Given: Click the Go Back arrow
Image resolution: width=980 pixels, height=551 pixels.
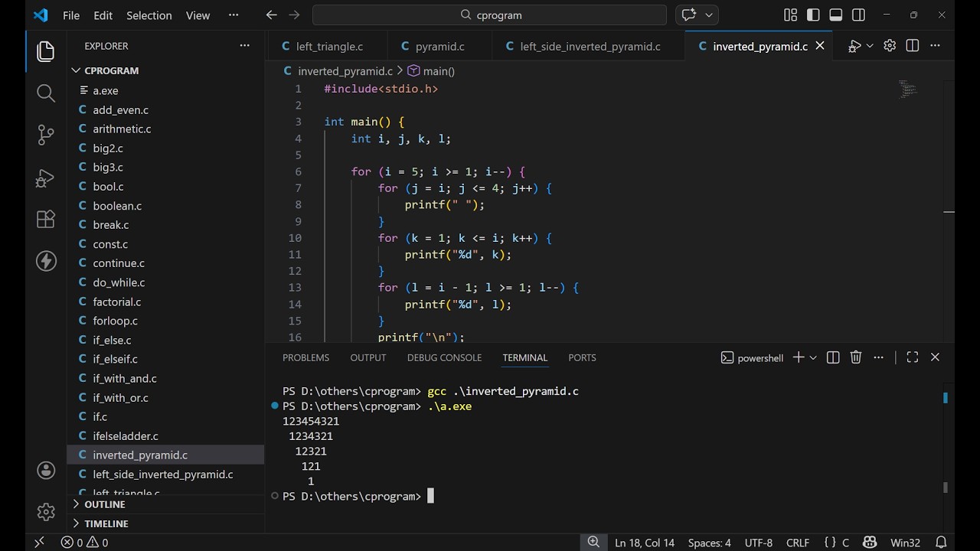Looking at the screenshot, I should (x=271, y=15).
